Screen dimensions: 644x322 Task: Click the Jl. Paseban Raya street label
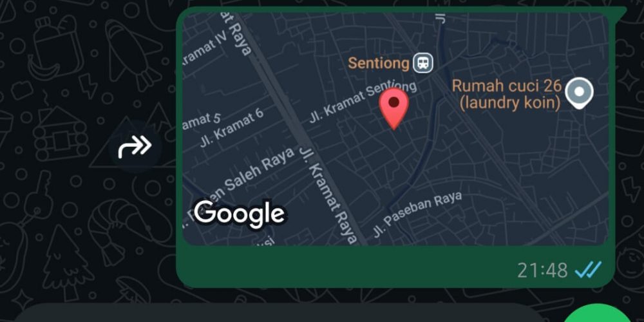[417, 214]
